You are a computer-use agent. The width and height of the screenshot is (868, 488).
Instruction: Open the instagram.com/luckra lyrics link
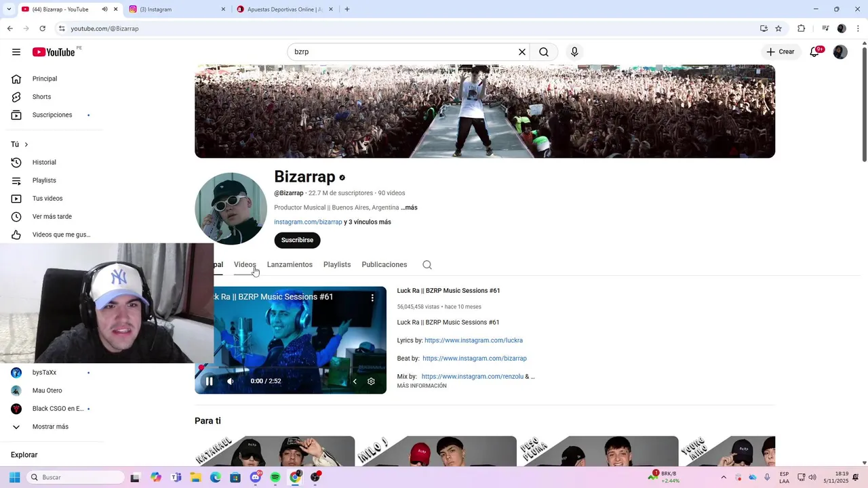(x=473, y=341)
